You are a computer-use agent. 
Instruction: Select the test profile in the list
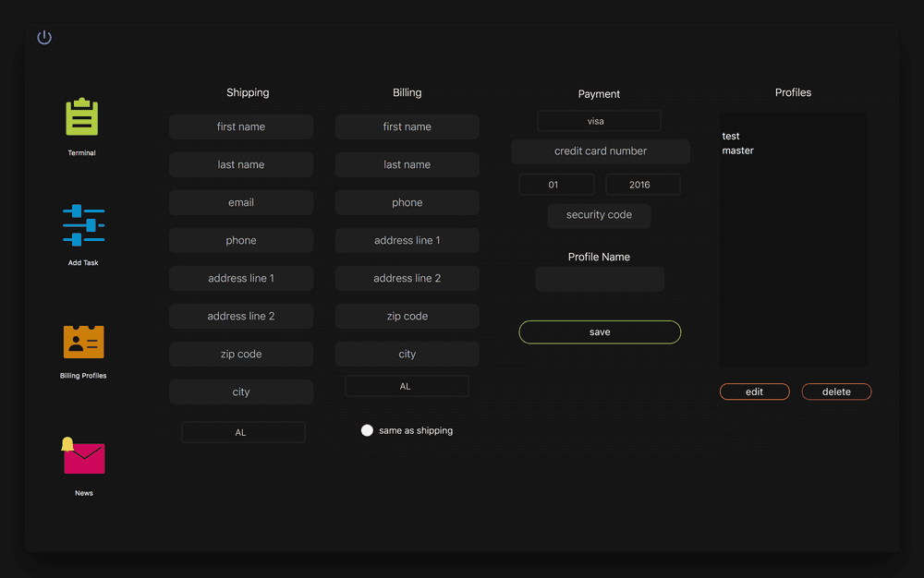click(x=730, y=136)
